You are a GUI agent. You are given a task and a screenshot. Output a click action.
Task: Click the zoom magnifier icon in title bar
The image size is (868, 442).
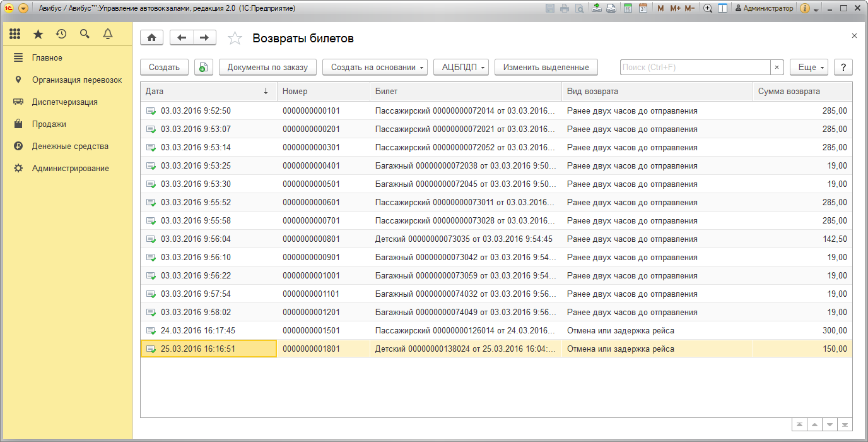point(708,9)
